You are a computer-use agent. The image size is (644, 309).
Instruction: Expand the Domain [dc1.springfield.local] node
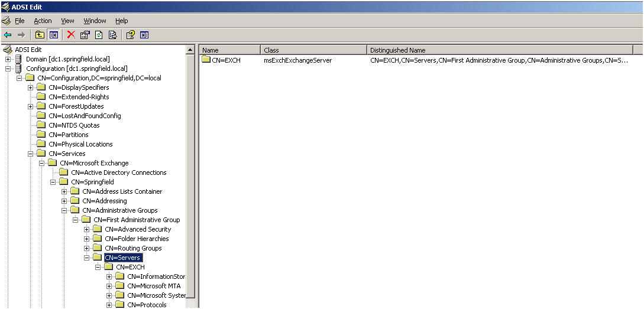[8, 59]
